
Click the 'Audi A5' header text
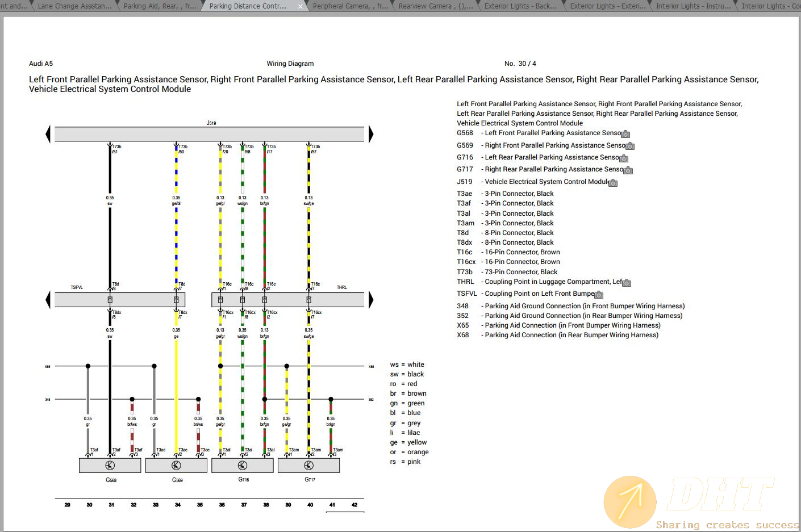click(41, 64)
